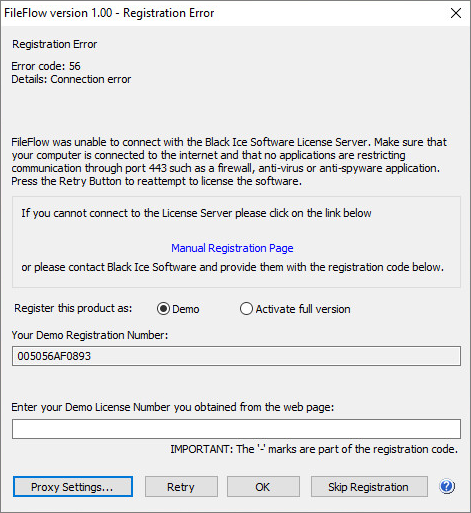
Task: Click the IMPORTANT note about dash marks
Action: tap(314, 449)
